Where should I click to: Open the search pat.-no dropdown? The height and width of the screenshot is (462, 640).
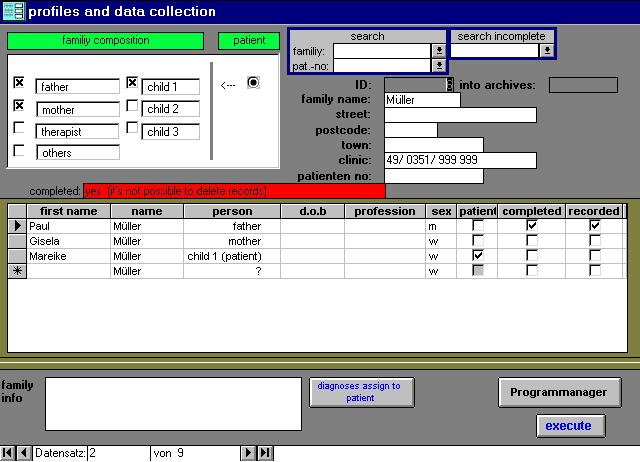click(x=438, y=65)
